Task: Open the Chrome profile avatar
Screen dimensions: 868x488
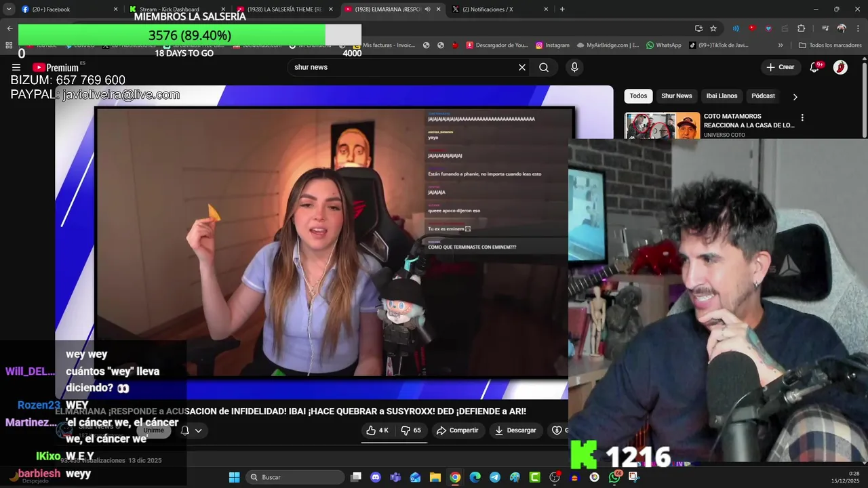Action: click(x=842, y=28)
